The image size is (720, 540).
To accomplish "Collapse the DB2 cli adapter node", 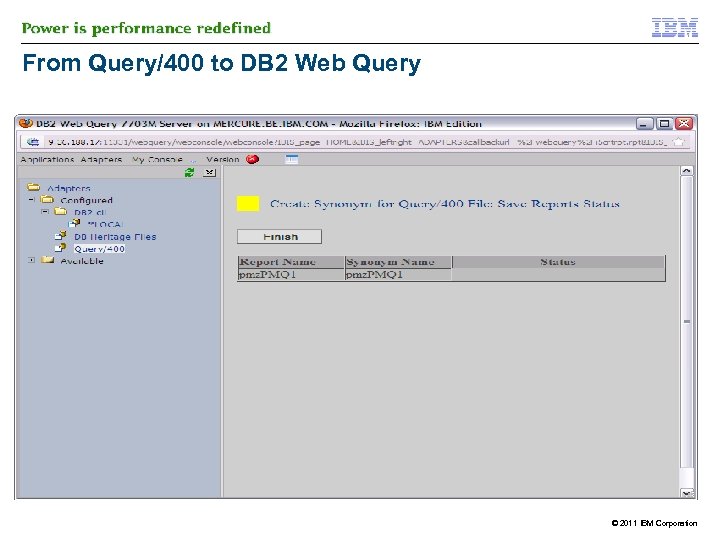I will [45, 212].
